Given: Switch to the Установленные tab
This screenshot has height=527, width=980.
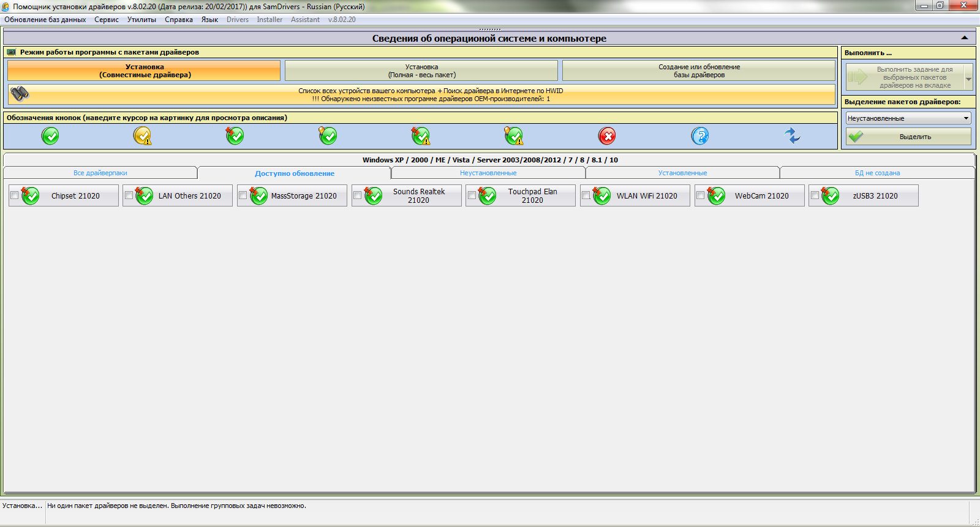Looking at the screenshot, I should click(x=682, y=173).
